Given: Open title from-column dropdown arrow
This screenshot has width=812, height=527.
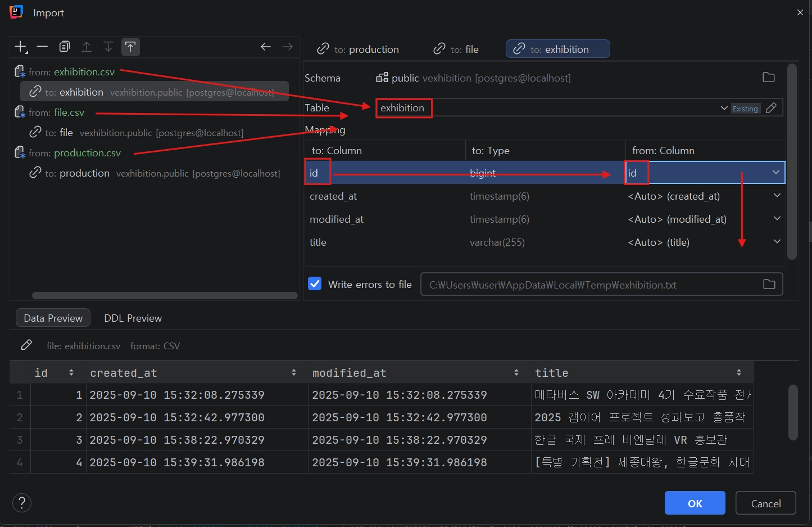Looking at the screenshot, I should [x=777, y=242].
